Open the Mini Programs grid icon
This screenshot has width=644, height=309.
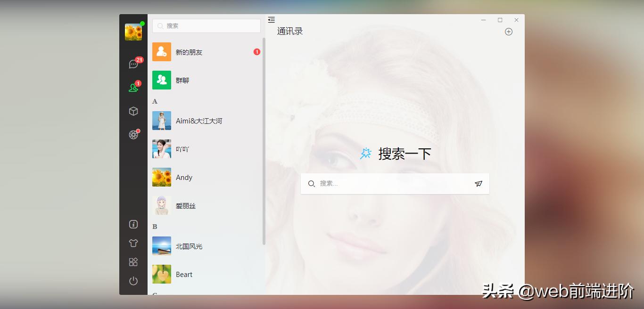pos(133,262)
